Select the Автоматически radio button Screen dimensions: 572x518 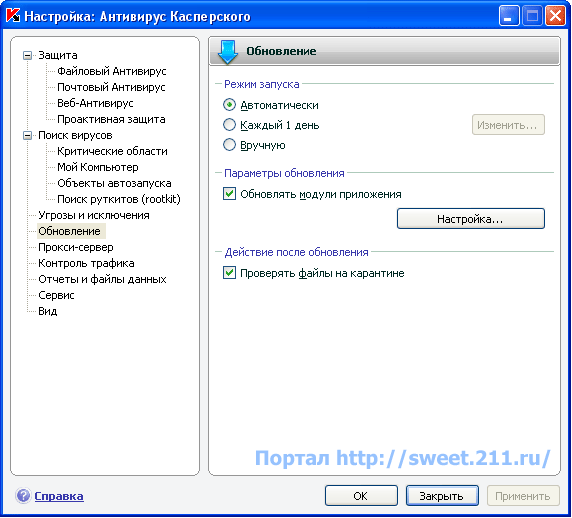tap(229, 105)
